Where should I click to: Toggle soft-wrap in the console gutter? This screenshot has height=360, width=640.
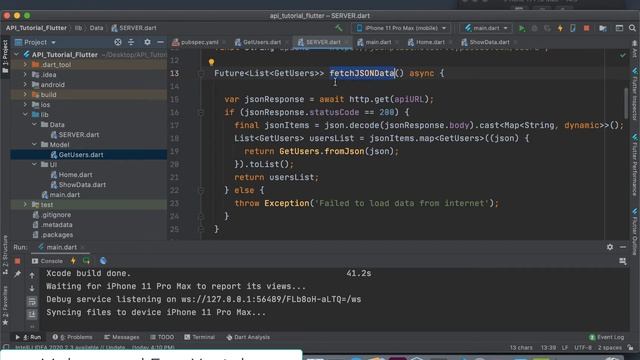(x=32, y=302)
